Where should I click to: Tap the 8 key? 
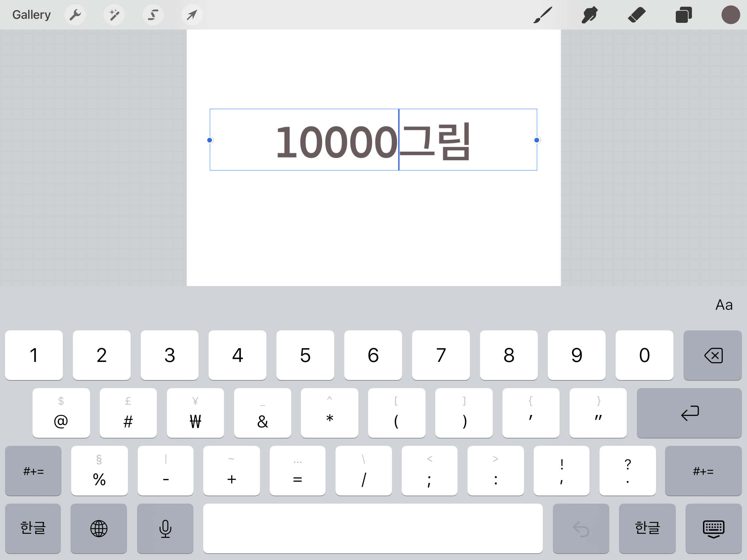point(509,355)
